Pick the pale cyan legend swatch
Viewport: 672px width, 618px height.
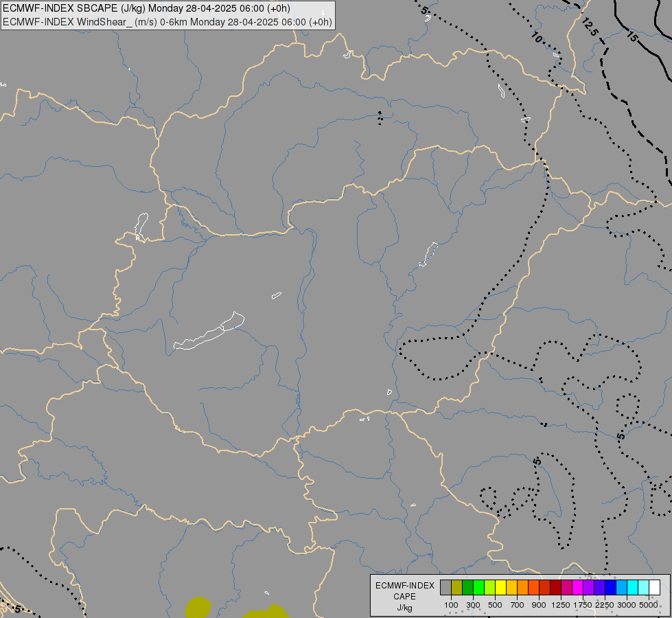click(644, 588)
